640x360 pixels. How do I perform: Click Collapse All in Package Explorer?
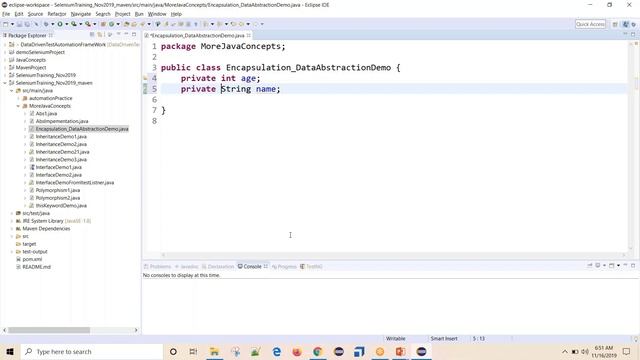(x=92, y=35)
